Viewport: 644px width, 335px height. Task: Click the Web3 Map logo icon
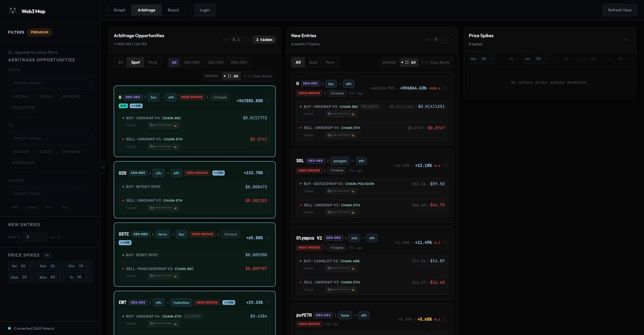click(x=13, y=11)
